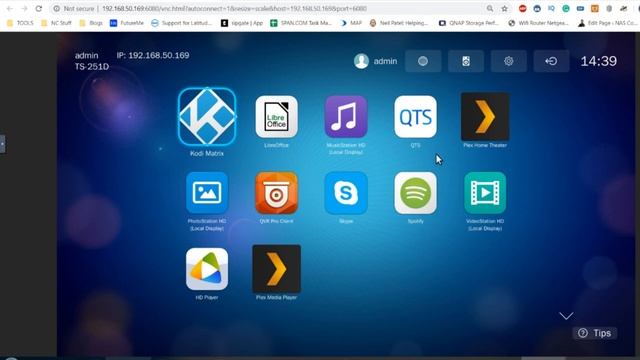Open the TOOLS bookmark folder

(x=20, y=23)
